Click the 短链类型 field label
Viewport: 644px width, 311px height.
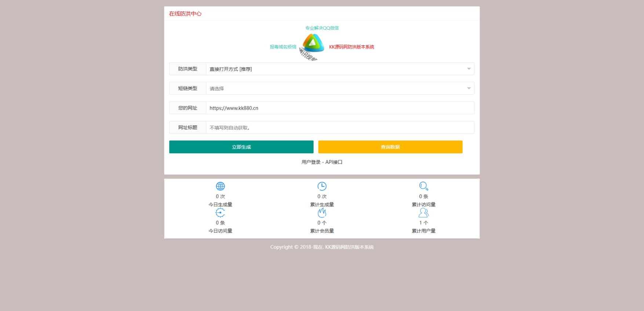pyautogui.click(x=188, y=88)
